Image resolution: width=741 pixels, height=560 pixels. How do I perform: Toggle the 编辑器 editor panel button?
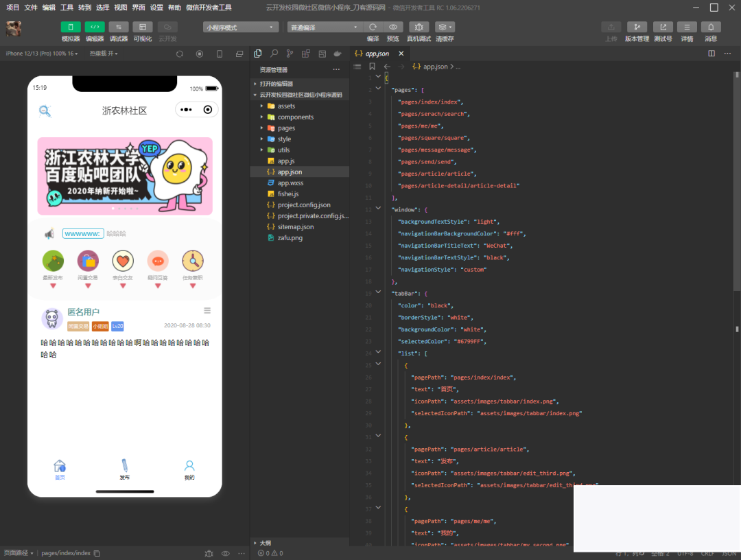click(x=95, y=27)
